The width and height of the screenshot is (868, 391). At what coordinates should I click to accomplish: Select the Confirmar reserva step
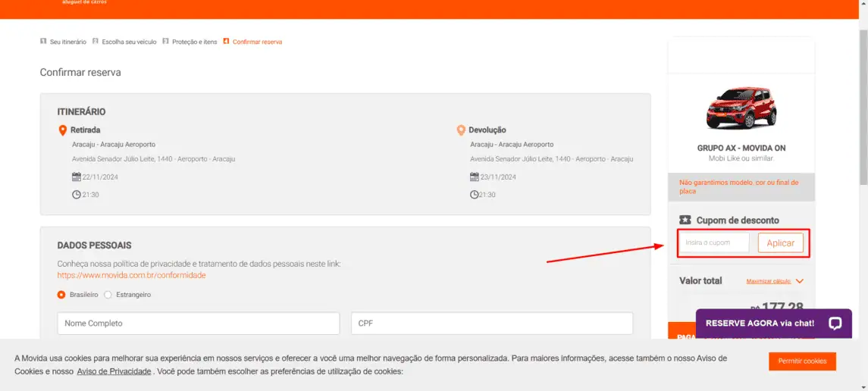(x=258, y=42)
